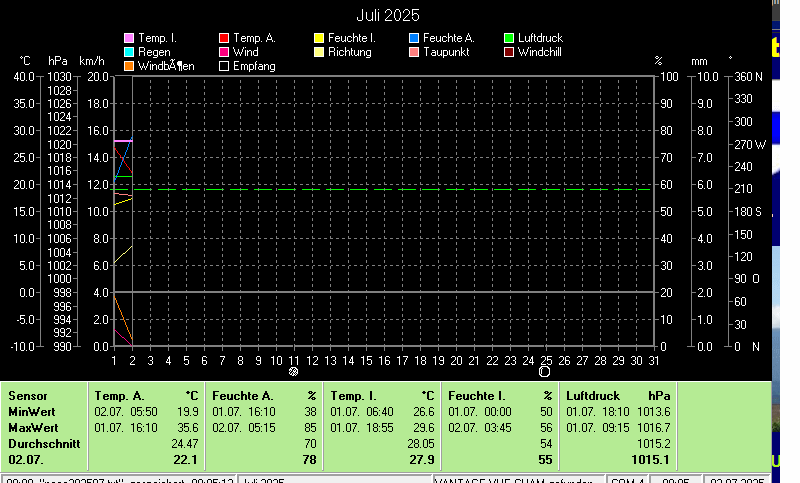
Task: Click day 15 on the date axis
Action: click(x=366, y=361)
